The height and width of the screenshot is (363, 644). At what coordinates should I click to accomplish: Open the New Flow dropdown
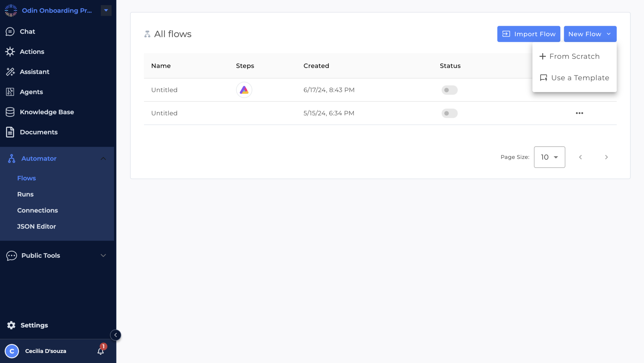click(x=589, y=34)
